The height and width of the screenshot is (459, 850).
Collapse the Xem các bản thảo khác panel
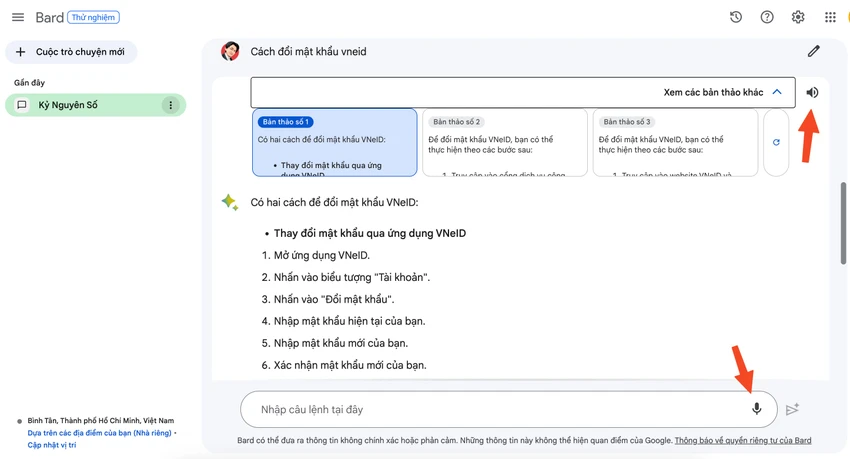click(x=777, y=92)
